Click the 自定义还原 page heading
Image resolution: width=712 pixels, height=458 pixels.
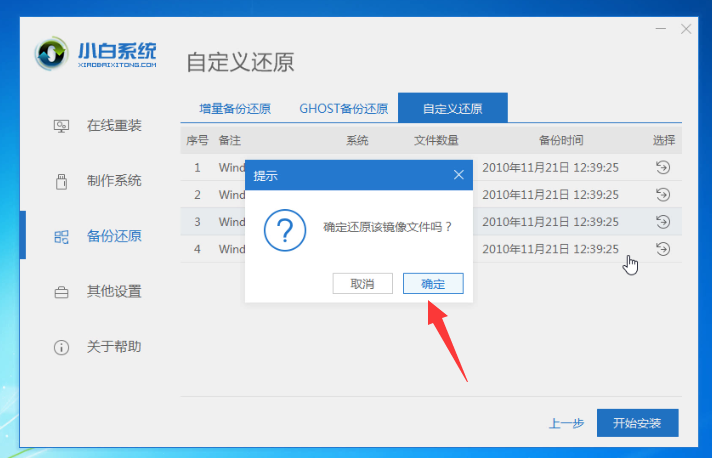click(x=240, y=62)
